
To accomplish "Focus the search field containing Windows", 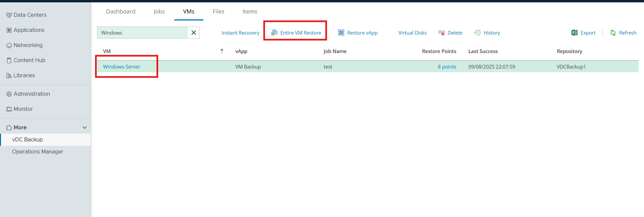I will pos(143,33).
